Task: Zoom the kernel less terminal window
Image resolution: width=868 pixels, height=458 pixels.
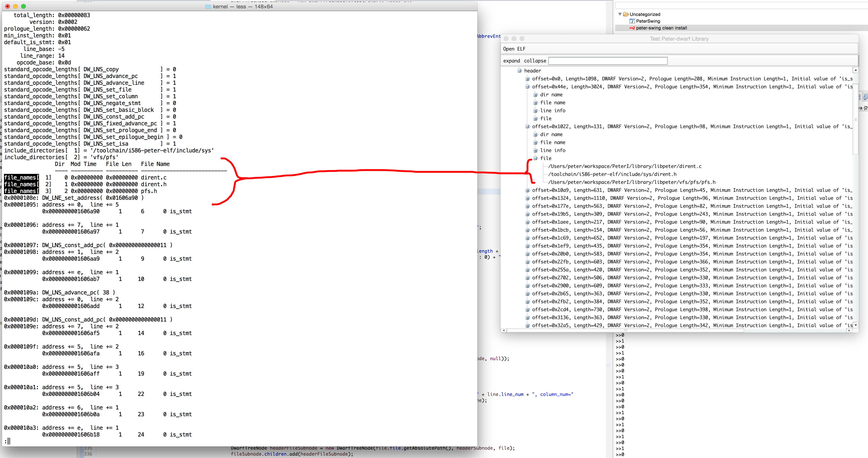Action: (x=23, y=6)
